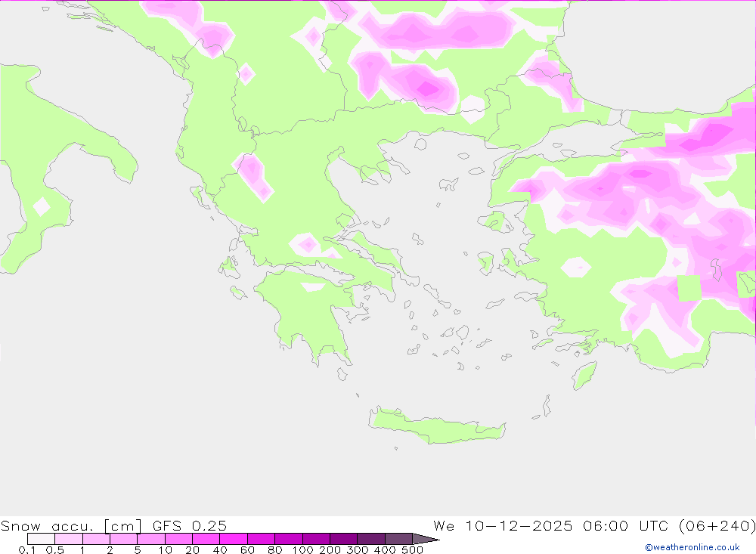Click the 20–40 cm magenta legend swatch

pyautogui.click(x=206, y=539)
